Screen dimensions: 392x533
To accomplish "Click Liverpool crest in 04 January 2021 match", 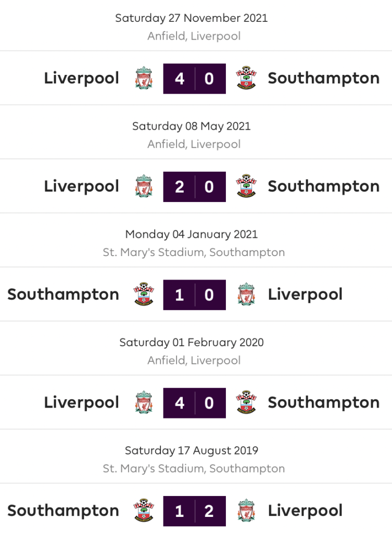I will [x=246, y=295].
